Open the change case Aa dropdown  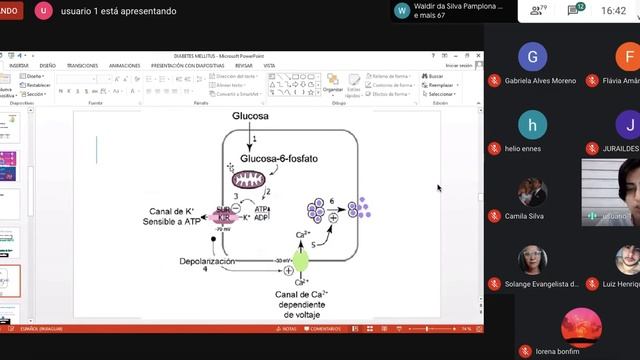click(117, 91)
